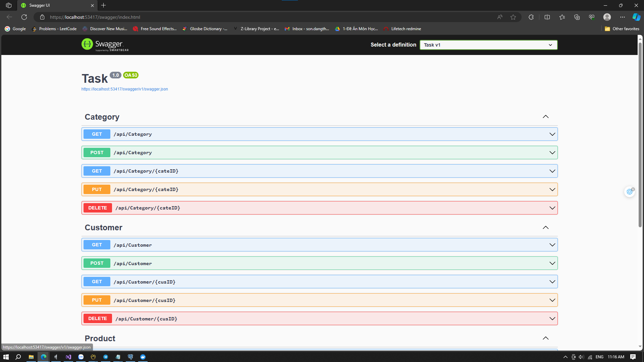
Task: Open Visual Studio from the taskbar
Action: pyautogui.click(x=68, y=357)
